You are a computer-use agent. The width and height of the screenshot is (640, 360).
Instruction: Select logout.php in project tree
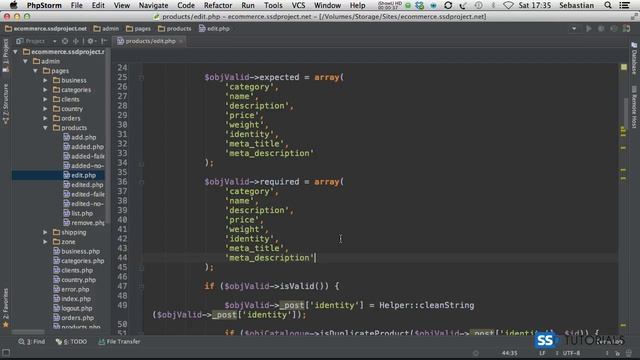[73, 308]
